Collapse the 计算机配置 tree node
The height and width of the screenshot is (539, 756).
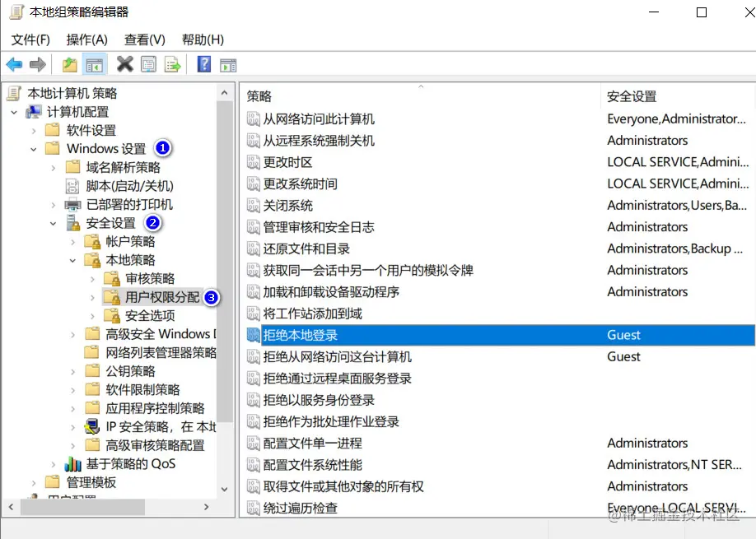pos(14,112)
